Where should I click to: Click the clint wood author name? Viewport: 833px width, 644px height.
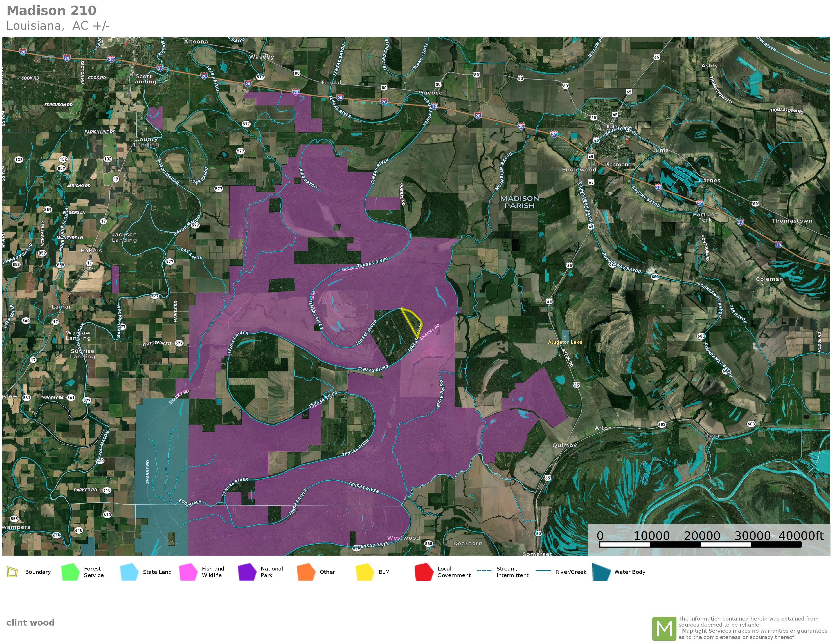[30, 623]
